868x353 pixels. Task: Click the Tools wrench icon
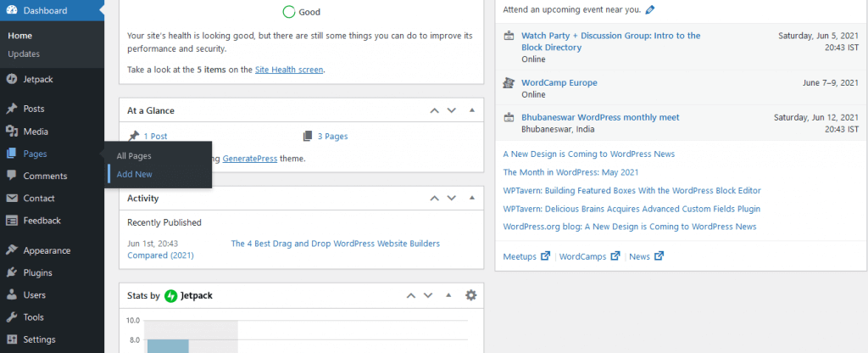[x=11, y=317]
